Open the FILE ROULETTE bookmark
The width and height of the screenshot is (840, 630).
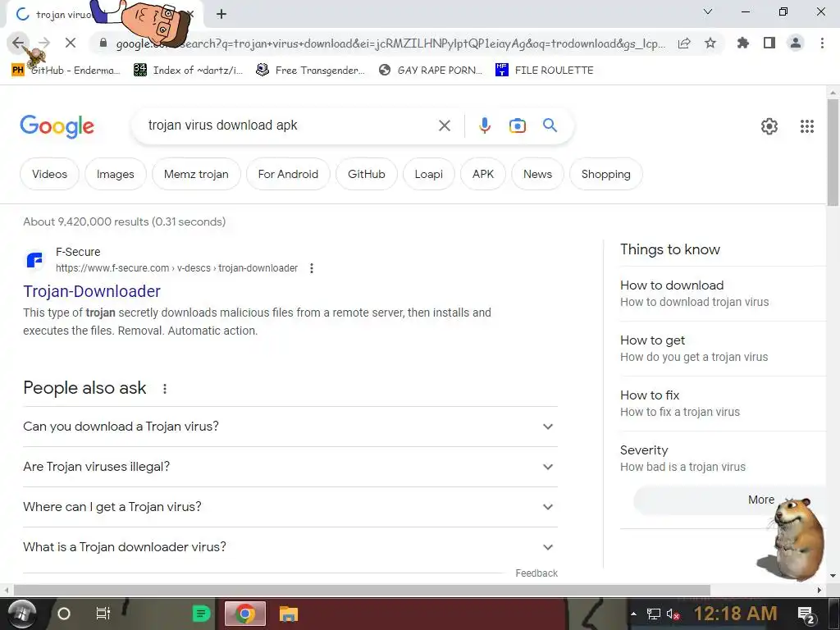[545, 71]
